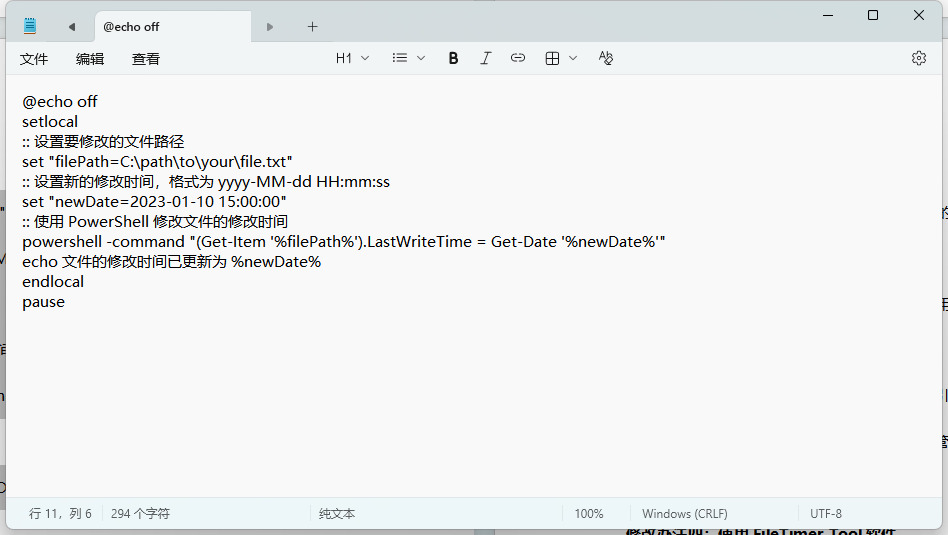The image size is (948, 535).
Task: Open the 查看 menu
Action: 146,59
